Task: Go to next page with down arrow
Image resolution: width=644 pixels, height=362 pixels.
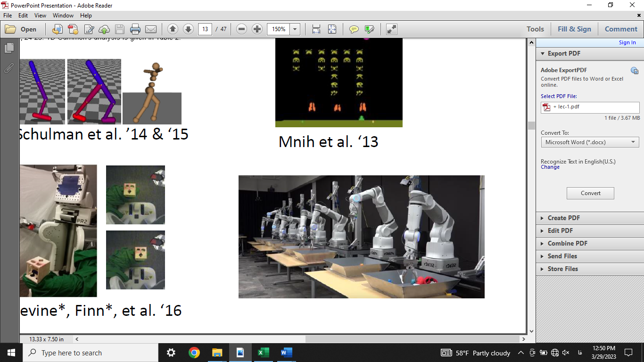Action: 188,29
